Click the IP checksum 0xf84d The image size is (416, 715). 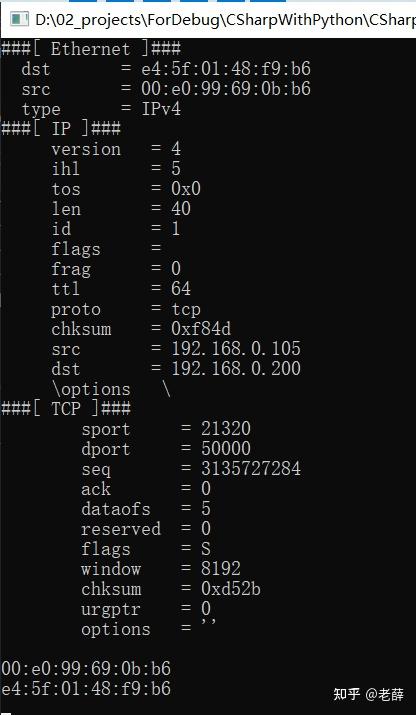[201, 329]
